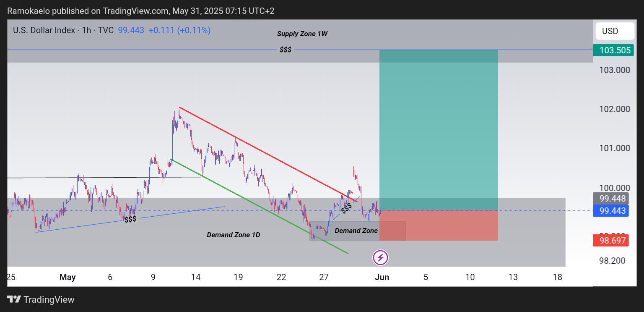
Task: Select the green descending channel line
Action: pos(259,206)
